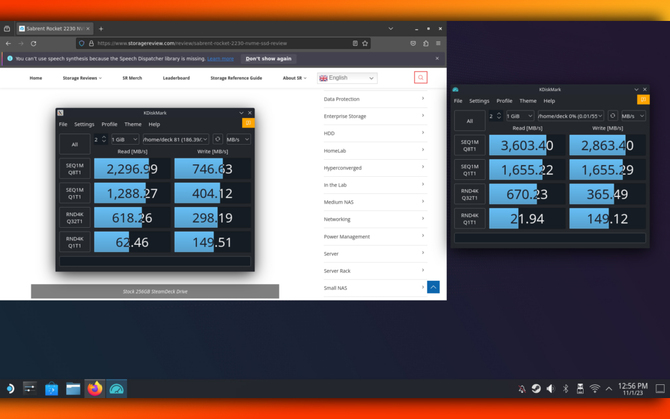Switch to KDiskMark via taskbar speedometer icon
This screenshot has width=670, height=419.
(x=116, y=389)
